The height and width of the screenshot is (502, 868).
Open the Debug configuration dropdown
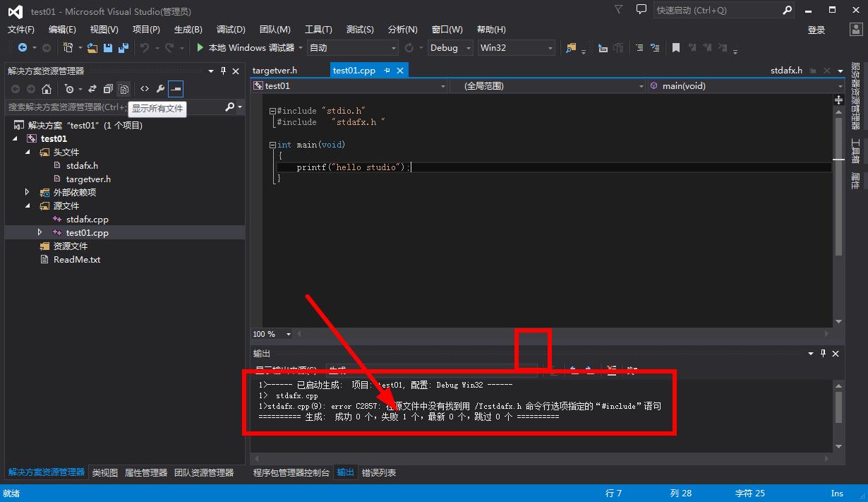tap(450, 48)
